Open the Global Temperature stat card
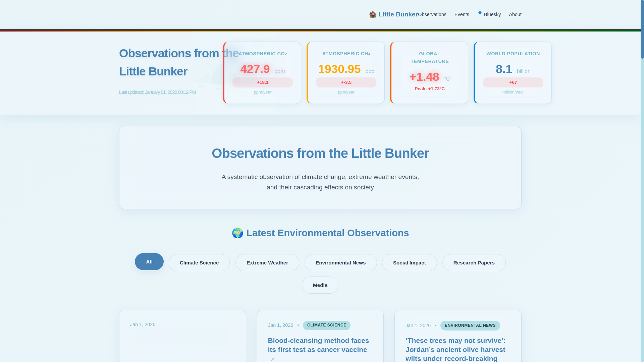644x362 pixels. pos(429,73)
